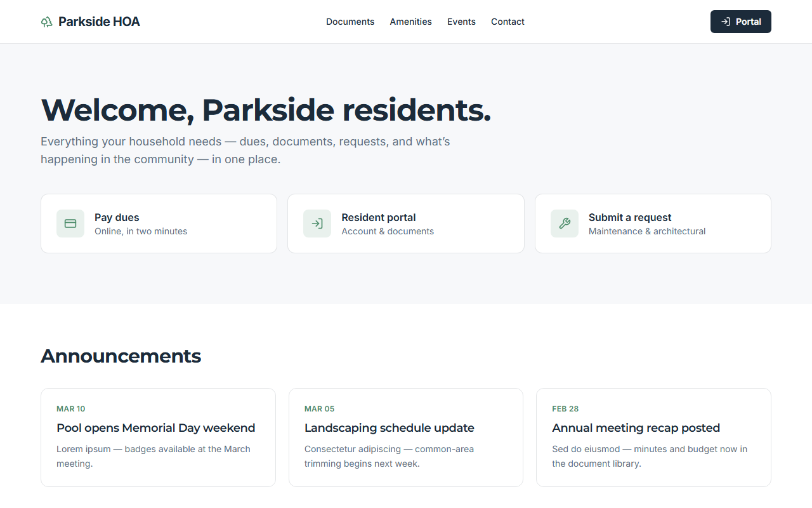Image resolution: width=812 pixels, height=508 pixels.
Task: Click the 'common-area trimming begins next week' text
Action: 389,456
